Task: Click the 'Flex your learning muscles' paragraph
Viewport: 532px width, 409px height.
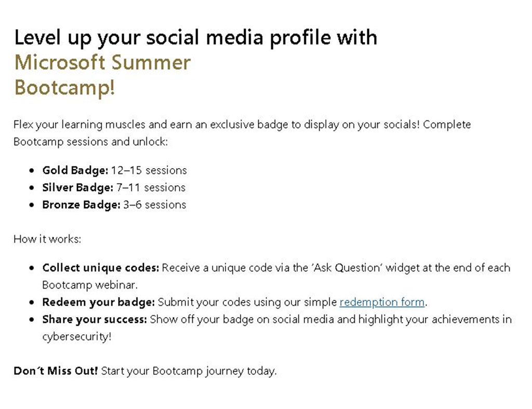Action: 242,133
